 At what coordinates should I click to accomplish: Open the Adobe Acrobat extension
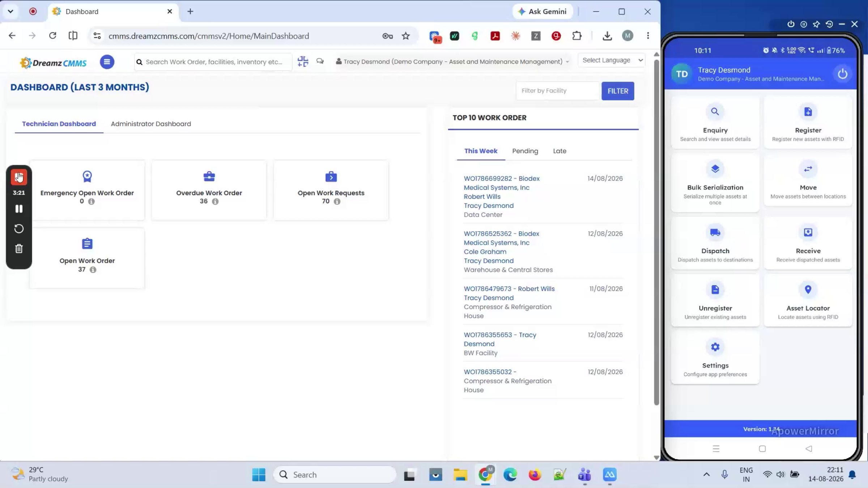coord(495,36)
